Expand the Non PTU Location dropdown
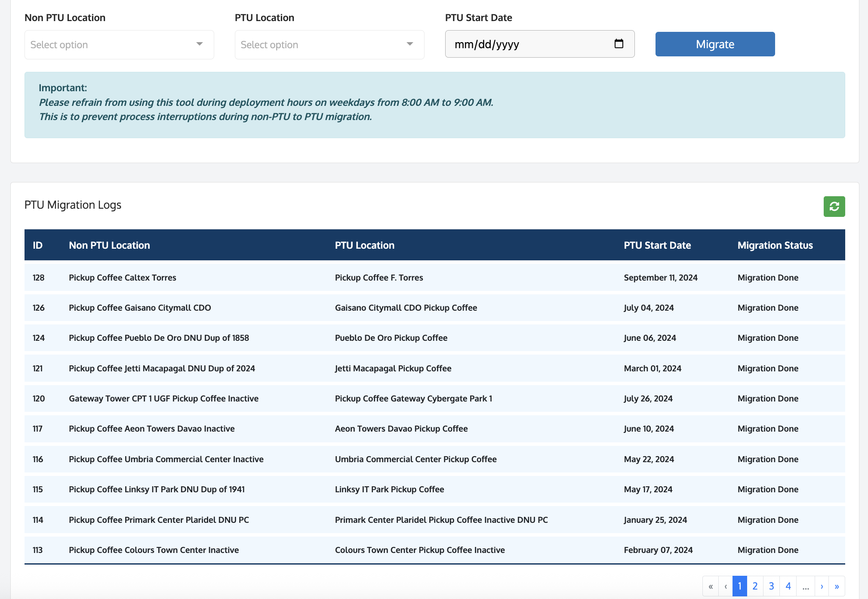This screenshot has width=868, height=599. point(119,45)
